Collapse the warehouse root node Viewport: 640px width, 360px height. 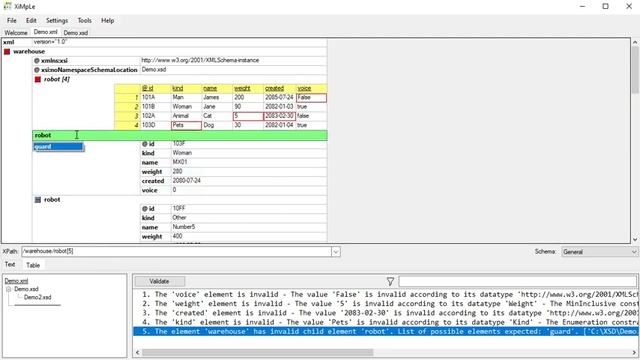click(7, 51)
